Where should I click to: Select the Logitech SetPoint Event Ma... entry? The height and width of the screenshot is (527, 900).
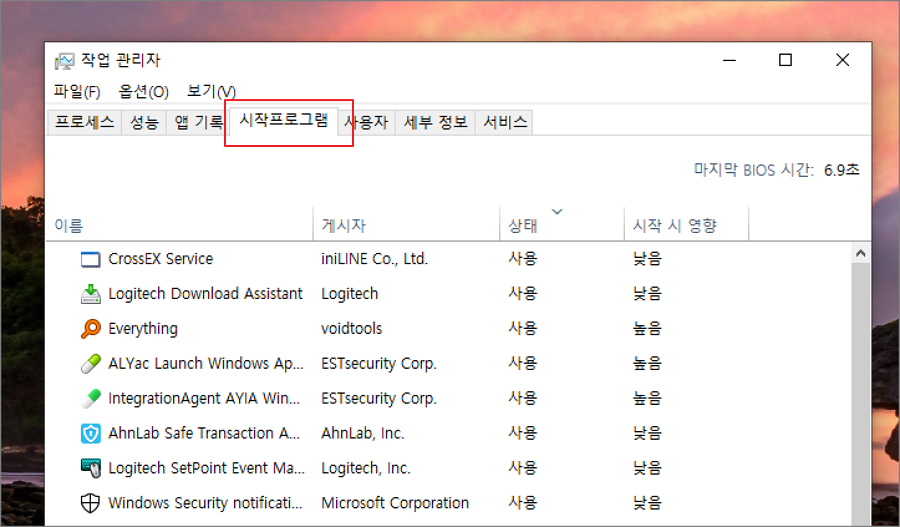click(x=207, y=468)
